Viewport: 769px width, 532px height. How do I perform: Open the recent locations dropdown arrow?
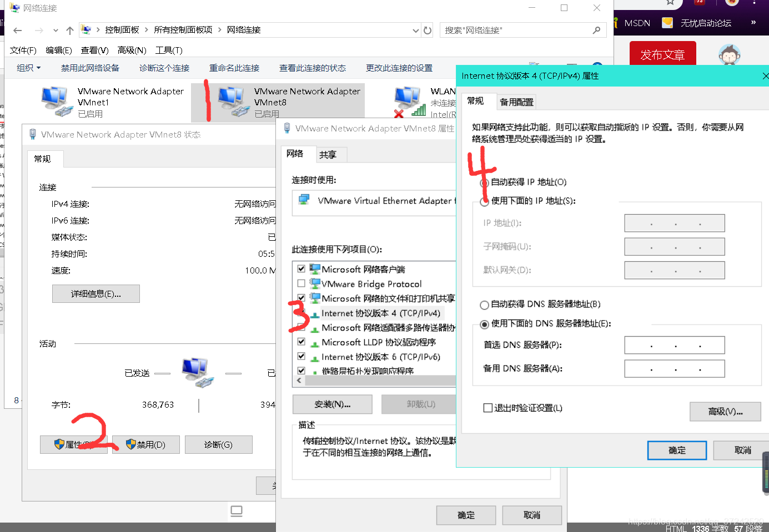pyautogui.click(x=56, y=31)
